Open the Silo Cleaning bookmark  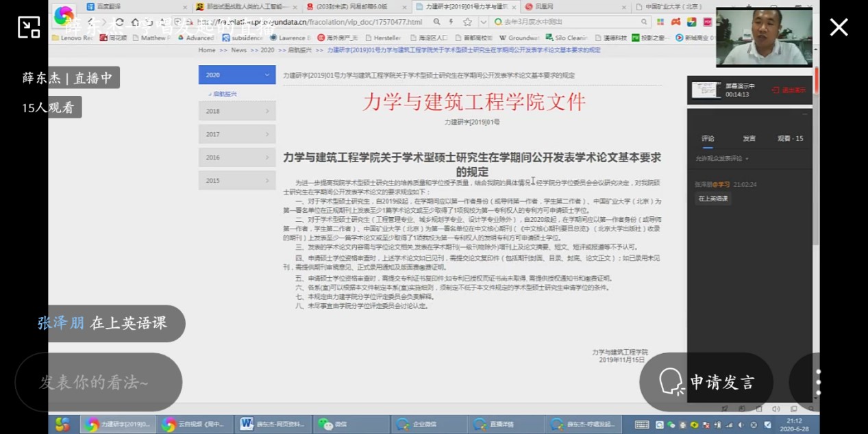566,38
